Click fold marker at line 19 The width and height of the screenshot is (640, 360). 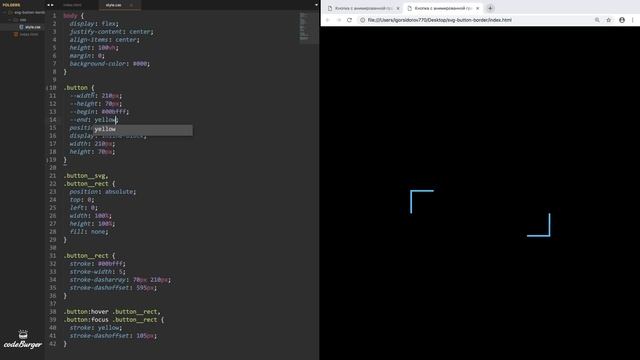point(47,160)
